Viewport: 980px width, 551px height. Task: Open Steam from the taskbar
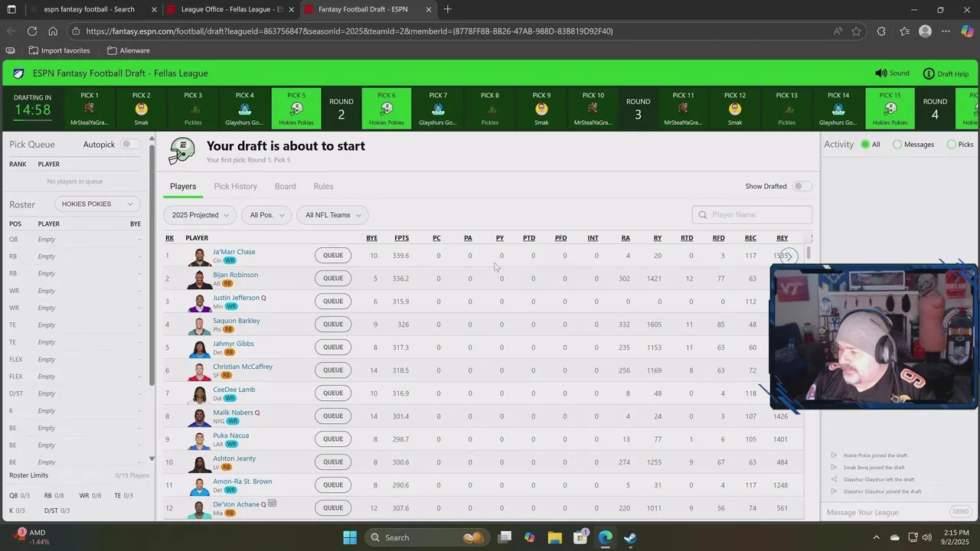[x=630, y=537]
